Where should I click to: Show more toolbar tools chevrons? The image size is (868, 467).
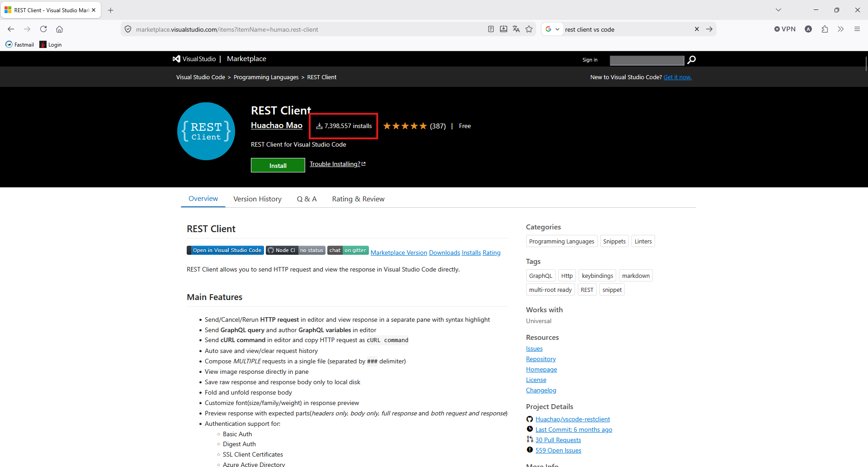click(840, 29)
